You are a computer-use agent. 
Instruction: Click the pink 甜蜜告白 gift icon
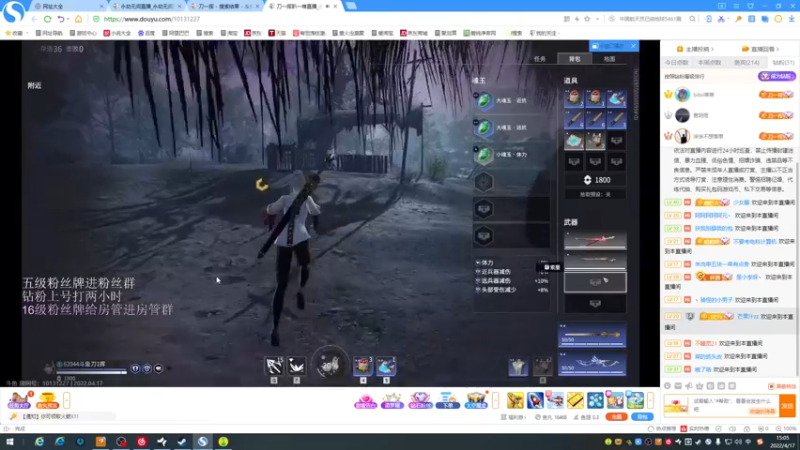pos(365,401)
